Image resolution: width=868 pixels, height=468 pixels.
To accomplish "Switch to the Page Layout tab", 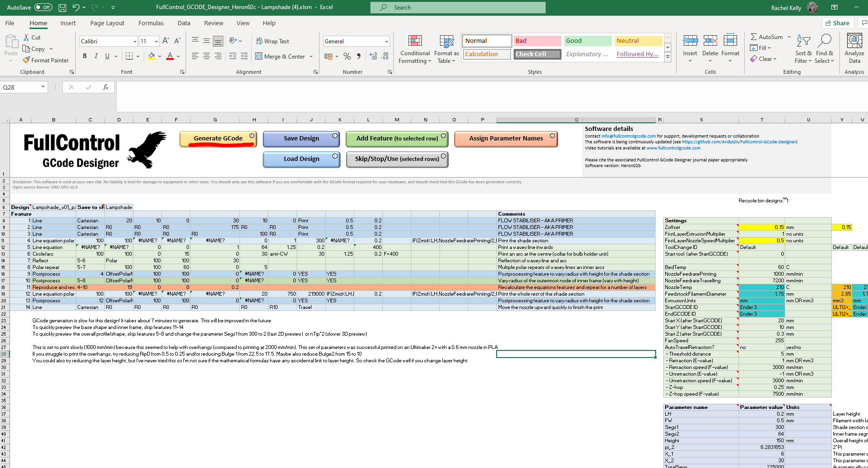I will pos(107,23).
